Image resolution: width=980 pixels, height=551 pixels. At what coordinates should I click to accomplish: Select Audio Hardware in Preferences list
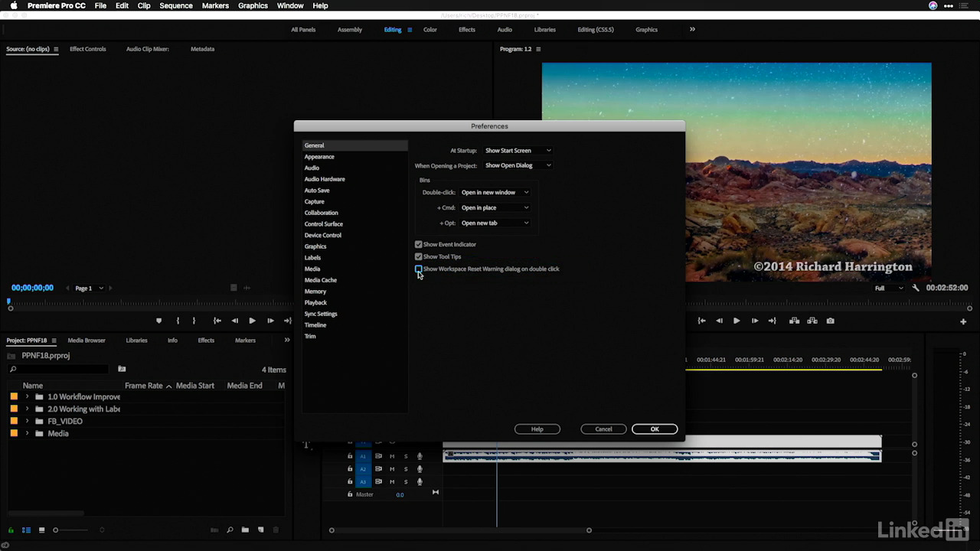click(x=325, y=179)
